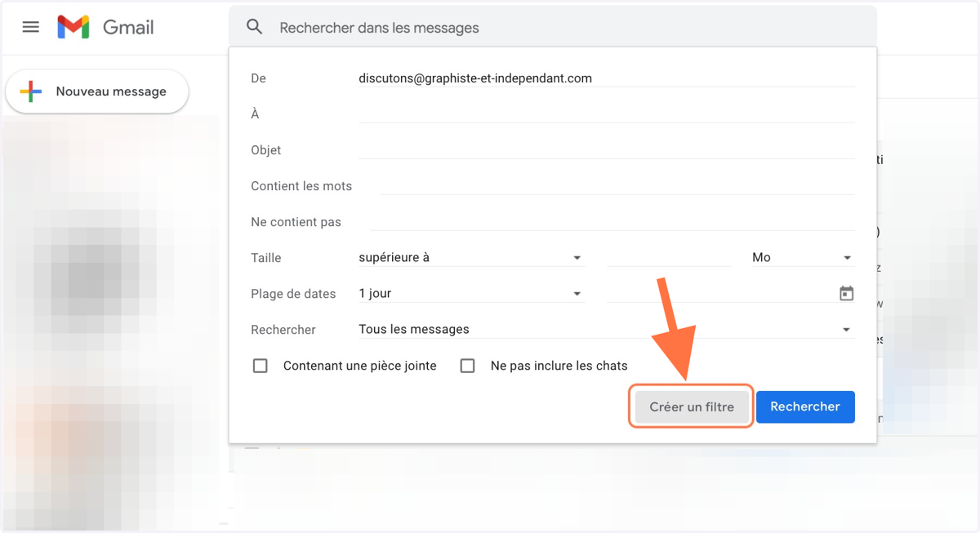Click the Gmail wordmark text
This screenshot has width=980, height=533.
click(x=128, y=27)
